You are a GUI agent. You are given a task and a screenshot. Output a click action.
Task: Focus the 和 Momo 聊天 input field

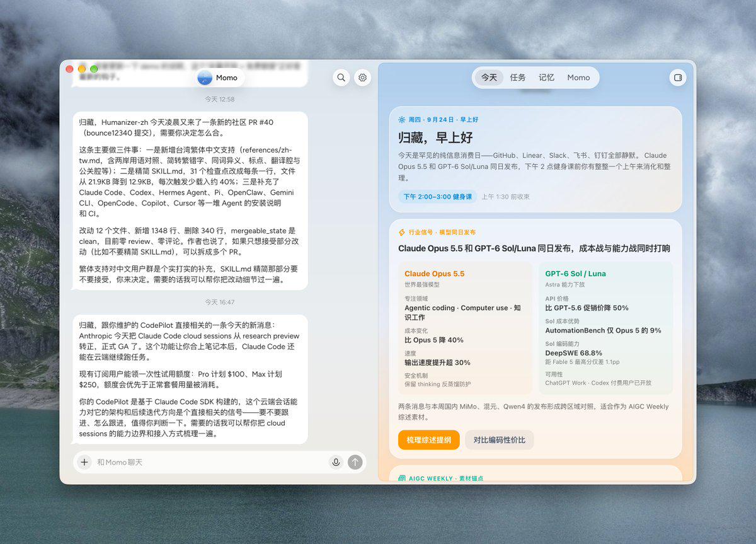[211, 462]
